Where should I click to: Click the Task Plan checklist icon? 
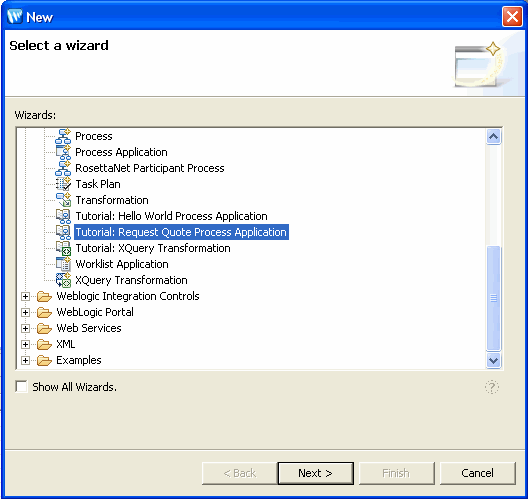pyautogui.click(x=63, y=184)
